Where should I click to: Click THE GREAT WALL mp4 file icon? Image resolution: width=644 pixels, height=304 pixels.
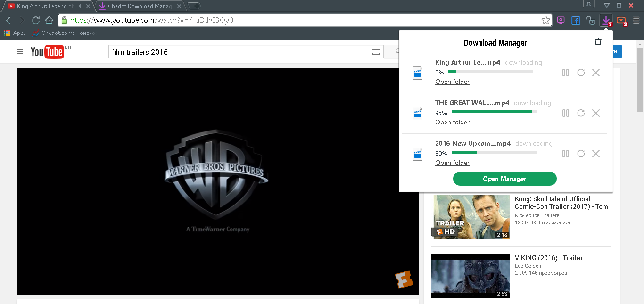[417, 113]
